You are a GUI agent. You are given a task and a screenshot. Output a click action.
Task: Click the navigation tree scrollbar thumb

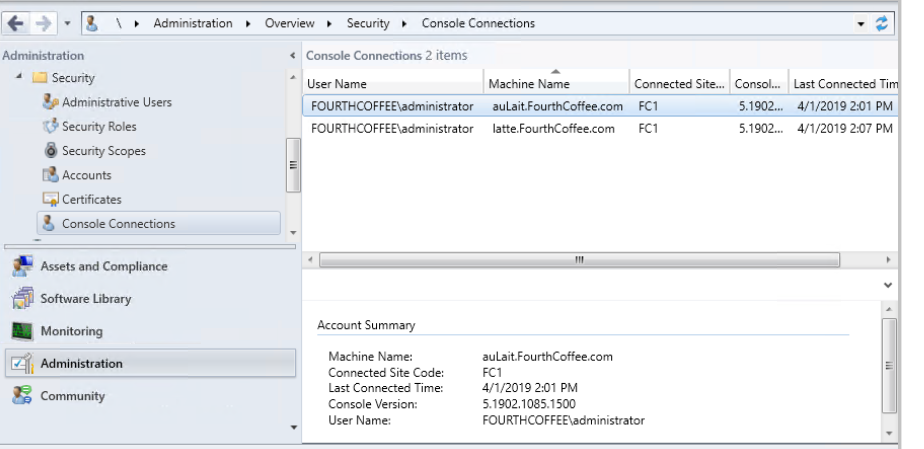(x=293, y=165)
